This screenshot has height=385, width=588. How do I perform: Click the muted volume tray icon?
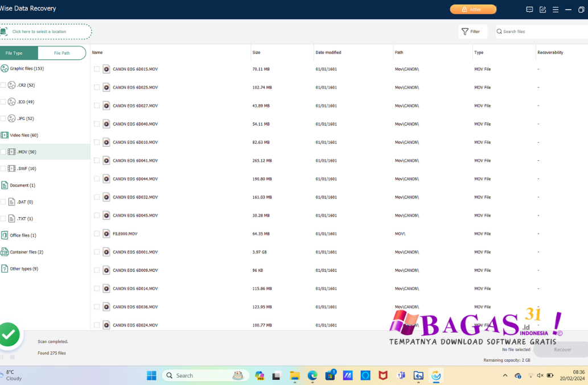coord(540,375)
